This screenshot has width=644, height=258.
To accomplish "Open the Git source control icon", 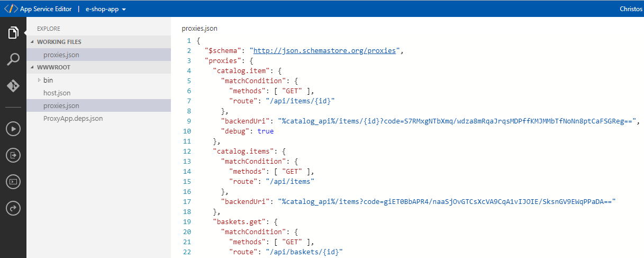I will (13, 86).
